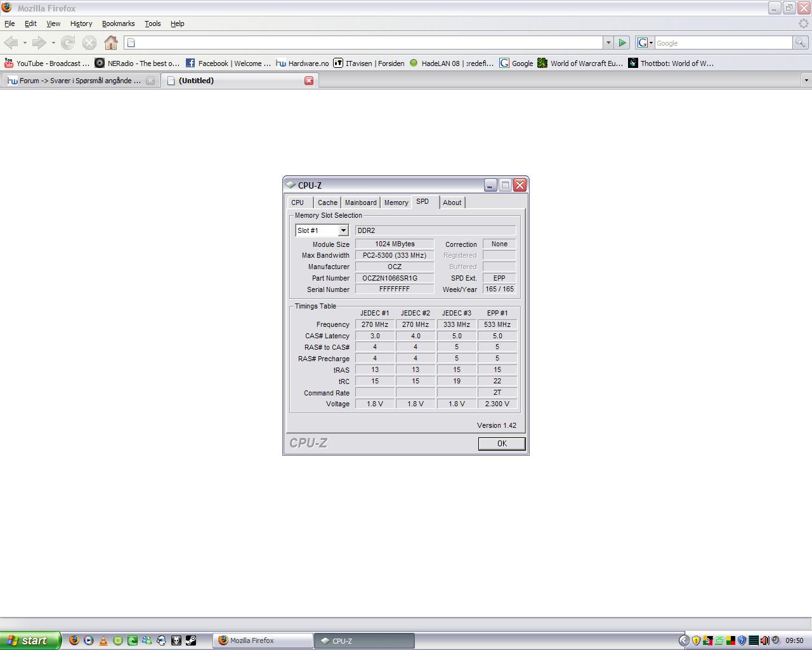Click the Stop loading icon
Viewport: 812px width, 650px height.
click(x=89, y=43)
